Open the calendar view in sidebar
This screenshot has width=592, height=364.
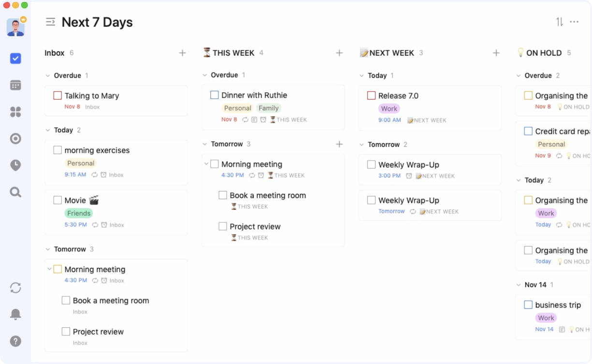pos(15,85)
